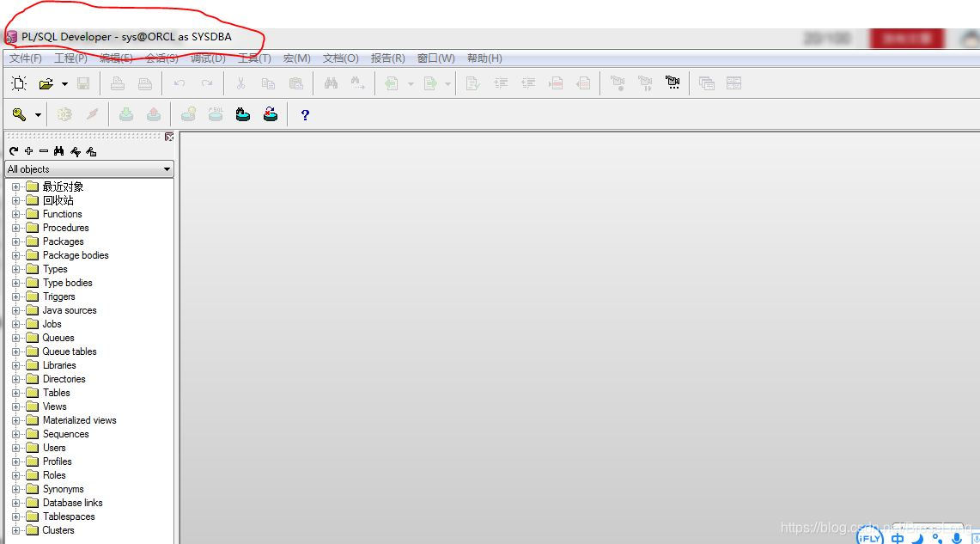
Task: Click the Open folder icon
Action: click(46, 83)
